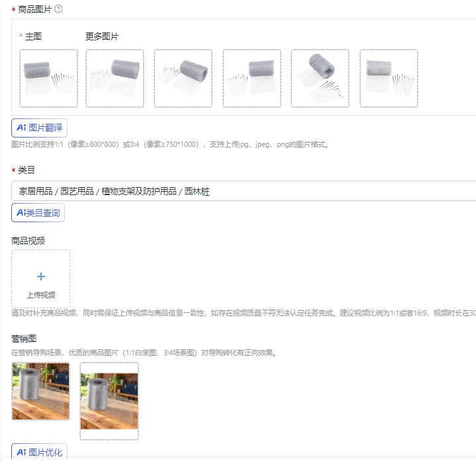Open the third product image thumbnail in the row
Screen dimensions: 476x463
click(183, 78)
